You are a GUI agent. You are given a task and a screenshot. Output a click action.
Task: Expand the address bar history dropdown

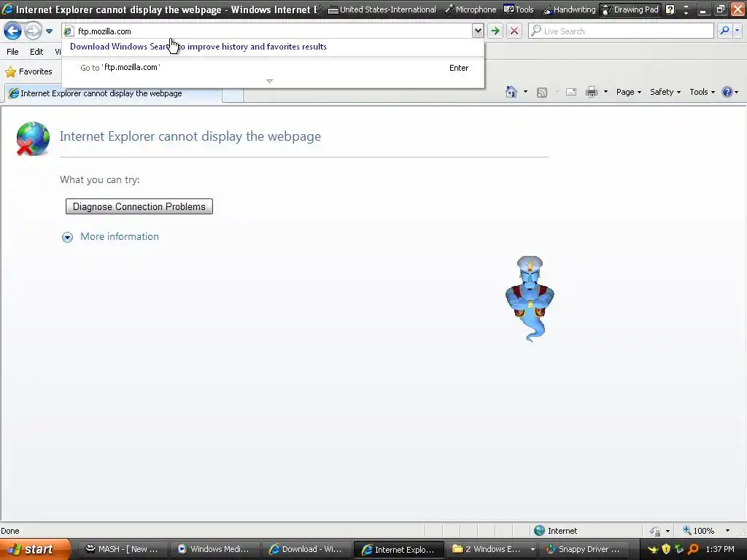coord(477,31)
